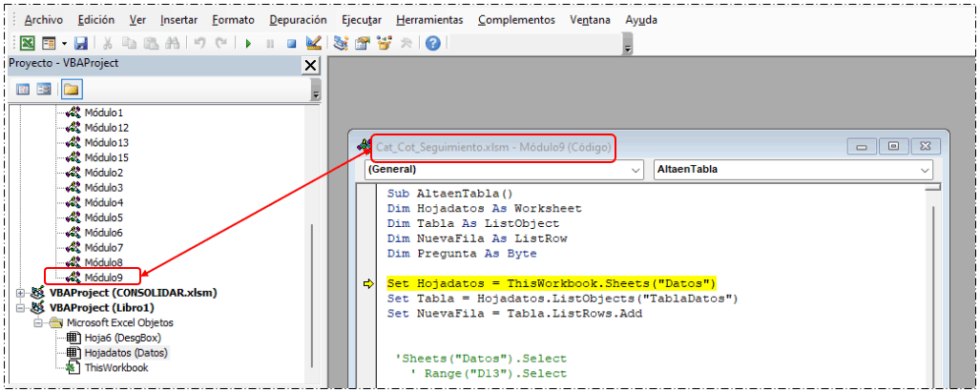980x392 pixels.
Task: Open the Ventana menu
Action: [x=590, y=20]
